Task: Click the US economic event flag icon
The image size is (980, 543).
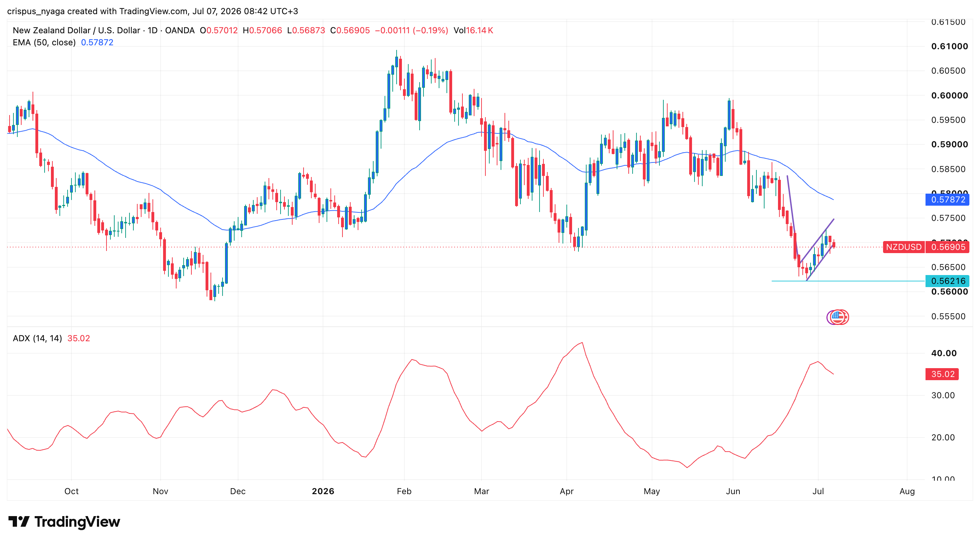Action: 838,317
